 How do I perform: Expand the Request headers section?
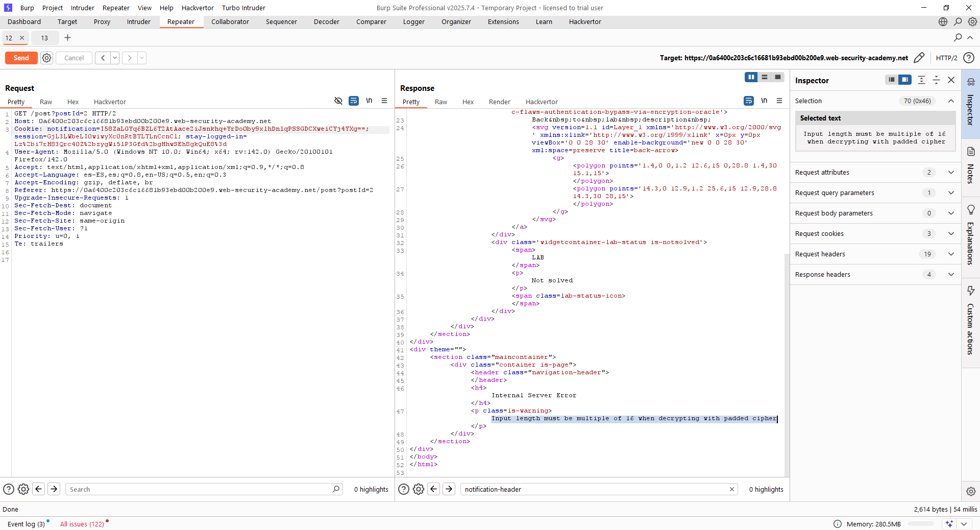coord(951,254)
